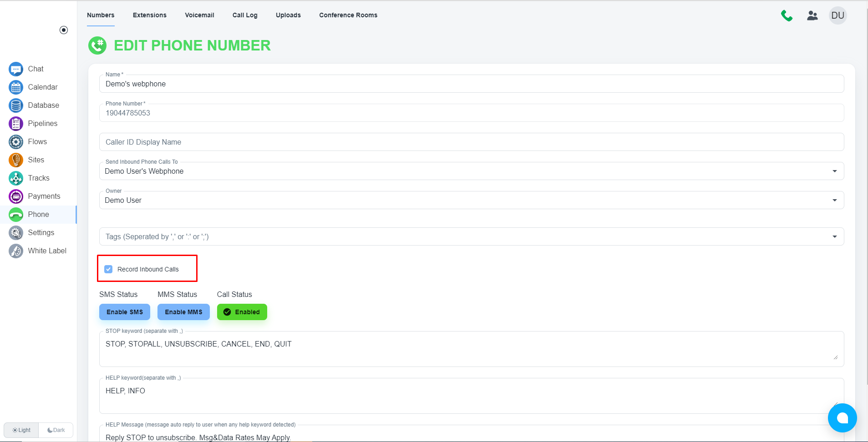
Task: Open the Call Log tab
Action: 245,15
